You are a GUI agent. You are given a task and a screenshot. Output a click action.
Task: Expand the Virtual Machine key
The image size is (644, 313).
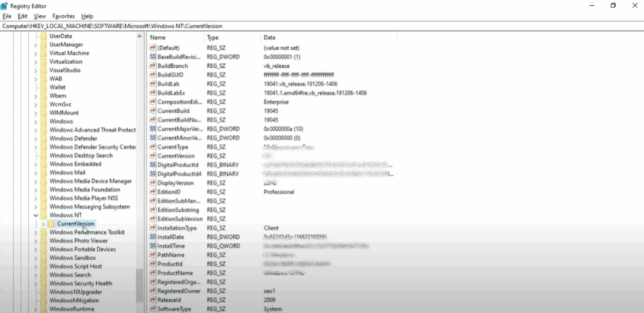[35, 53]
